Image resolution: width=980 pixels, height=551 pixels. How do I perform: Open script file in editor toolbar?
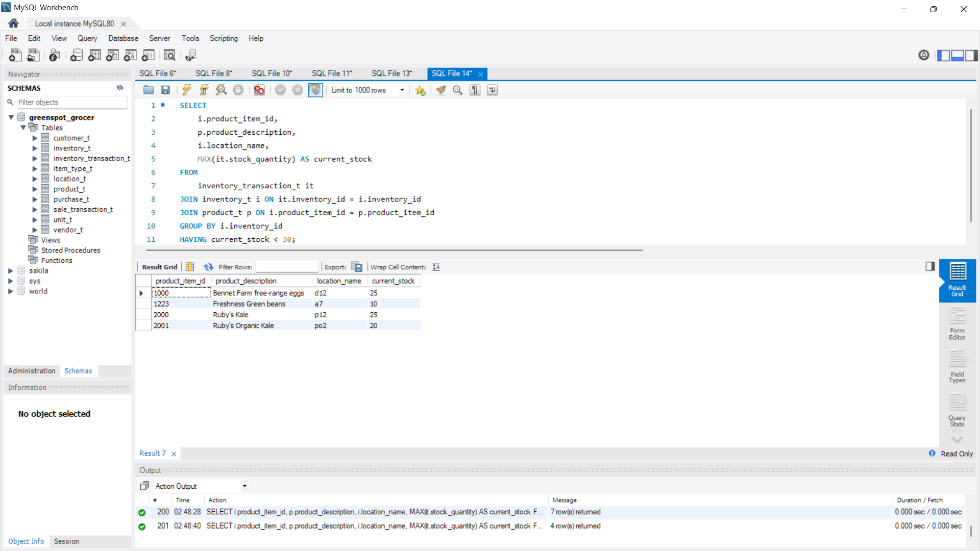pyautogui.click(x=149, y=90)
